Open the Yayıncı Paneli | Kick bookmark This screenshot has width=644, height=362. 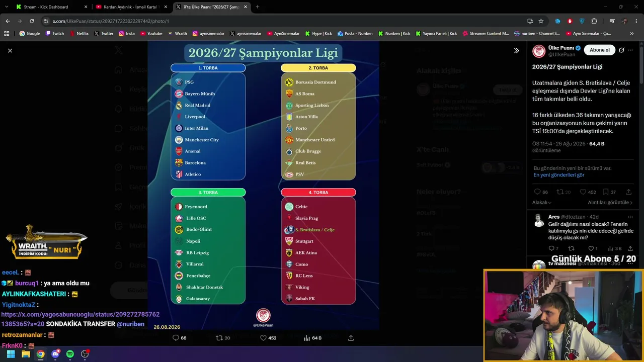(x=436, y=34)
